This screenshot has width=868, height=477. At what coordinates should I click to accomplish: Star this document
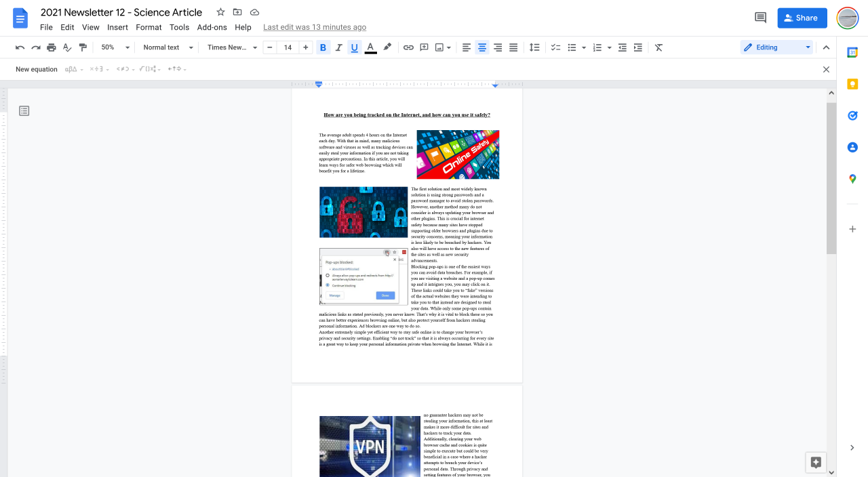(220, 12)
